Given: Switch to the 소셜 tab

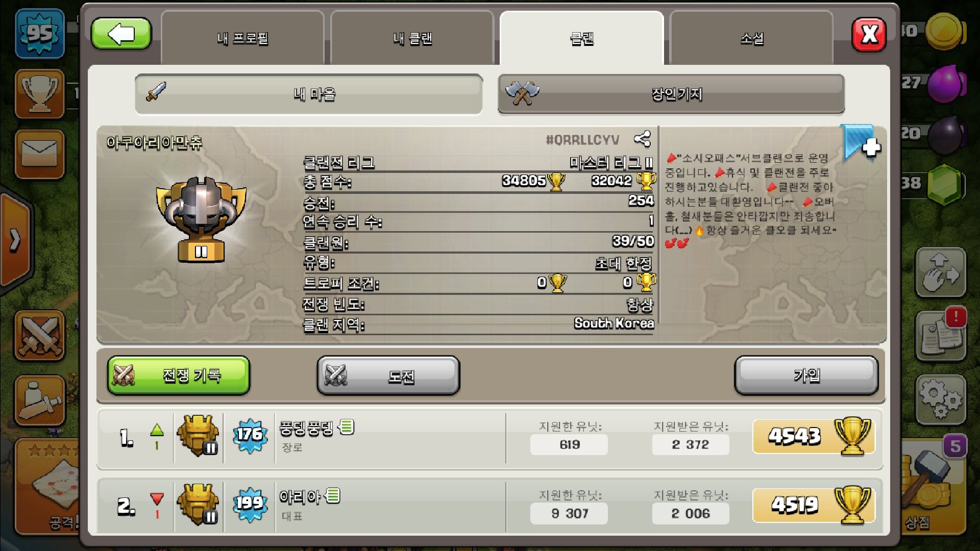Looking at the screenshot, I should click(x=752, y=38).
